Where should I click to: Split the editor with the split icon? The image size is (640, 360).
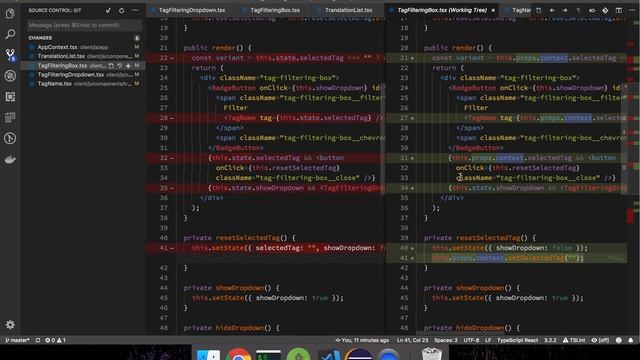[x=619, y=10]
